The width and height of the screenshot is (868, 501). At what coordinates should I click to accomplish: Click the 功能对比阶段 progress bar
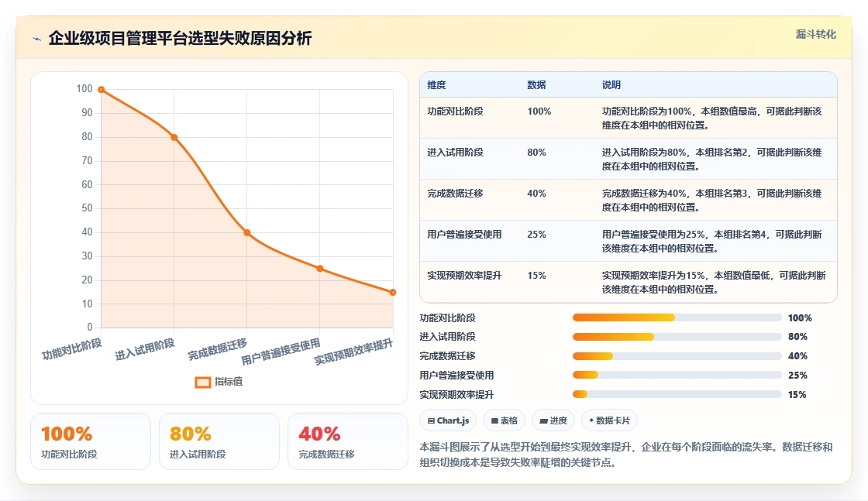tap(677, 318)
